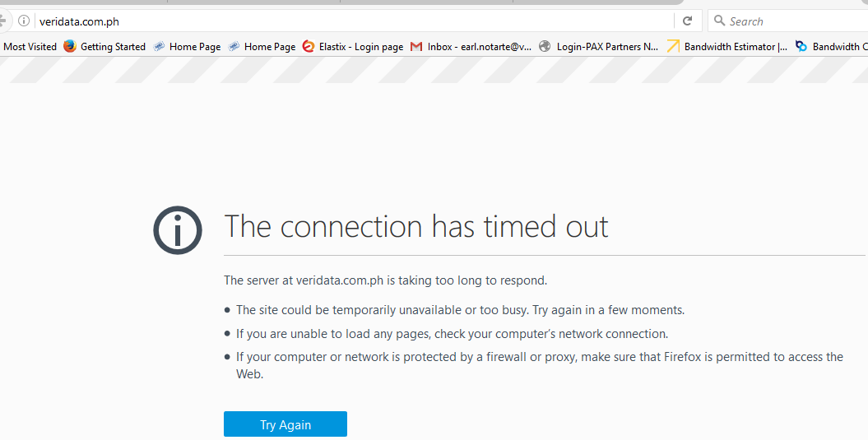Open the Gmail Inbox bookmark

[471, 47]
